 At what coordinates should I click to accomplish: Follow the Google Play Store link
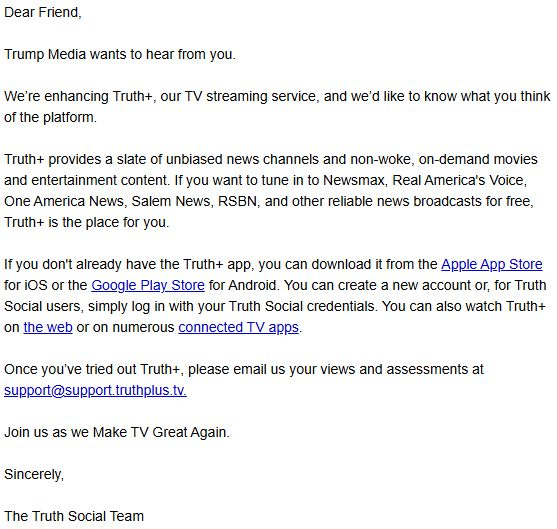[x=148, y=286]
